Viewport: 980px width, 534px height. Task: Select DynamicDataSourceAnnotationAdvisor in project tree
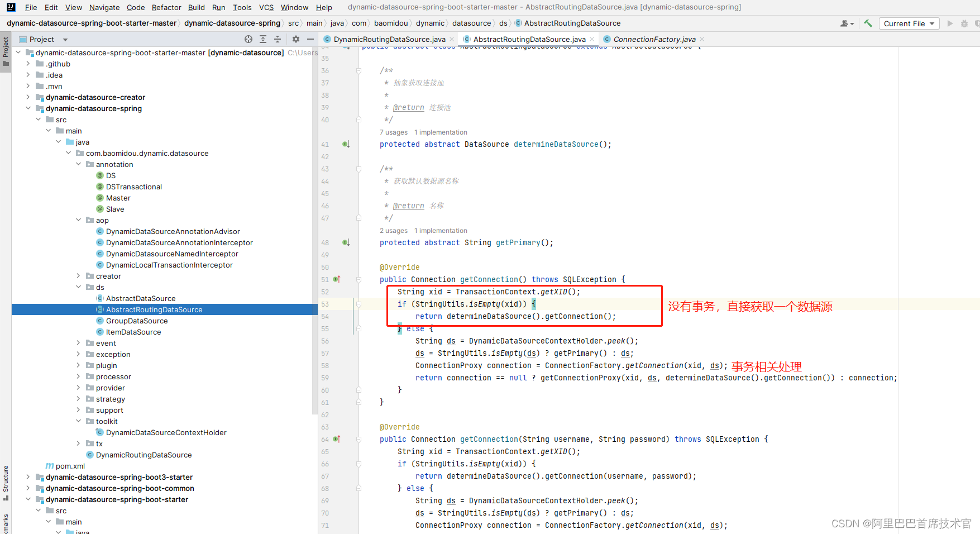click(173, 231)
